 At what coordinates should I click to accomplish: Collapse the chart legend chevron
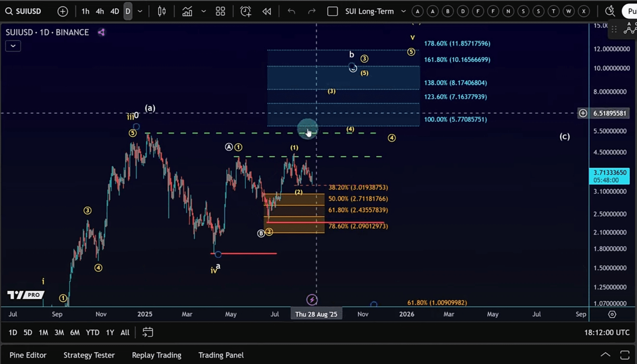[13, 46]
